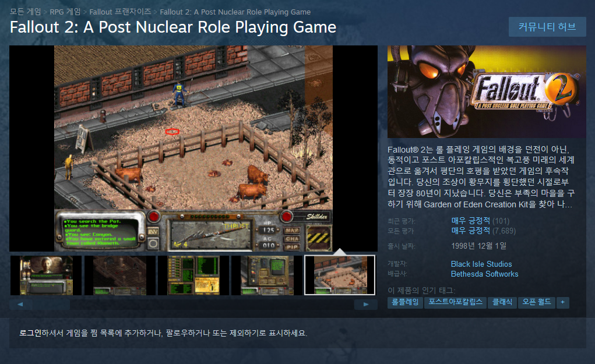595x364 pixels.
Task: Click the Fallout 2 header capsule image
Action: coord(487,91)
